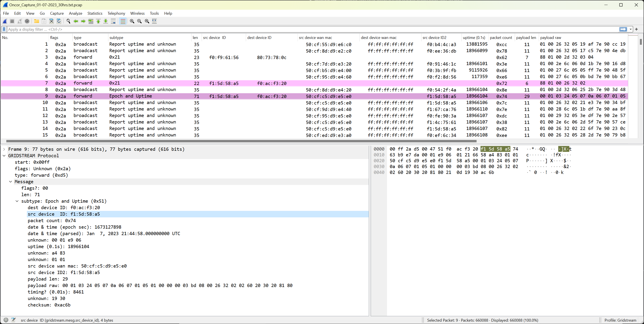The width and height of the screenshot is (644, 324).
Task: Click the resize columns to content icon
Action: tap(154, 21)
